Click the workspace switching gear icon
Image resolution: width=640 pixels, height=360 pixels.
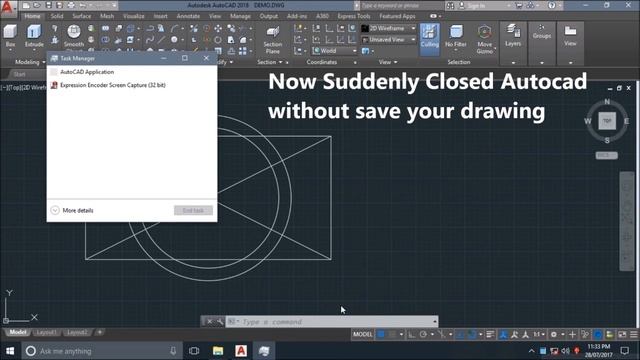[553, 334]
